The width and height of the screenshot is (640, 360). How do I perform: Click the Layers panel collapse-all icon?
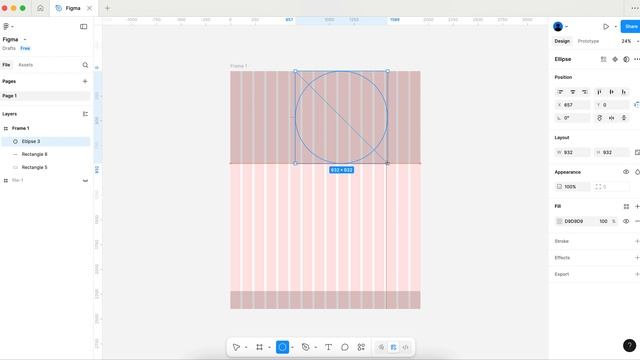85,114
